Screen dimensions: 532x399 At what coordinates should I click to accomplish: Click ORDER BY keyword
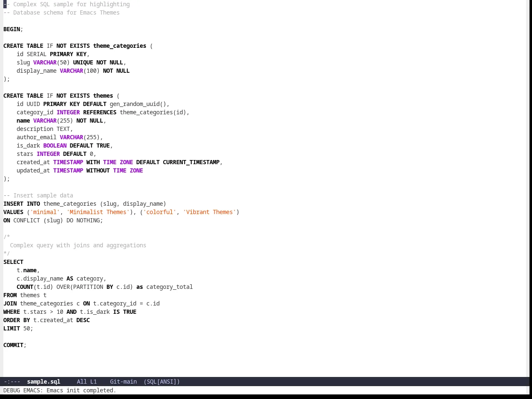click(17, 320)
